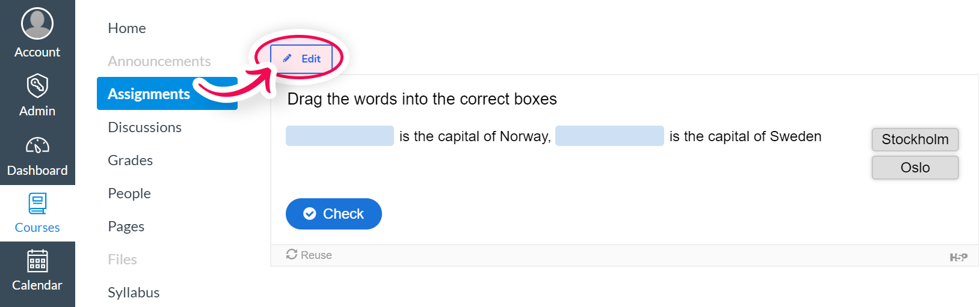
Task: Go to Discussions in course menu
Action: 145,127
